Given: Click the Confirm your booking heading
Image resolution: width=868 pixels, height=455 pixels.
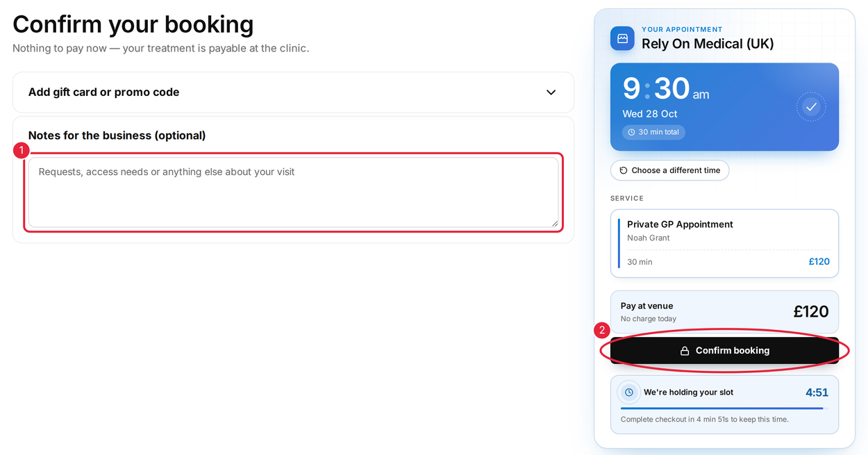Looking at the screenshot, I should click(x=133, y=24).
